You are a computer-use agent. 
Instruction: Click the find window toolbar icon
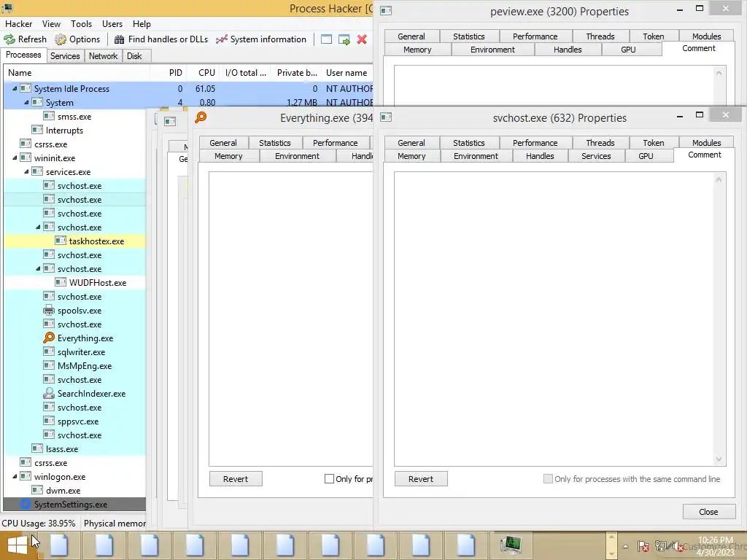coord(326,39)
